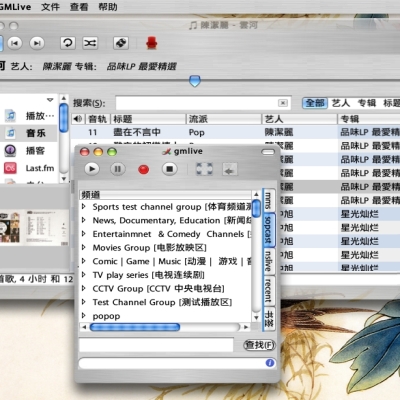400x400 pixels.
Task: Adjust the playback position slider
Action: (x=195, y=81)
